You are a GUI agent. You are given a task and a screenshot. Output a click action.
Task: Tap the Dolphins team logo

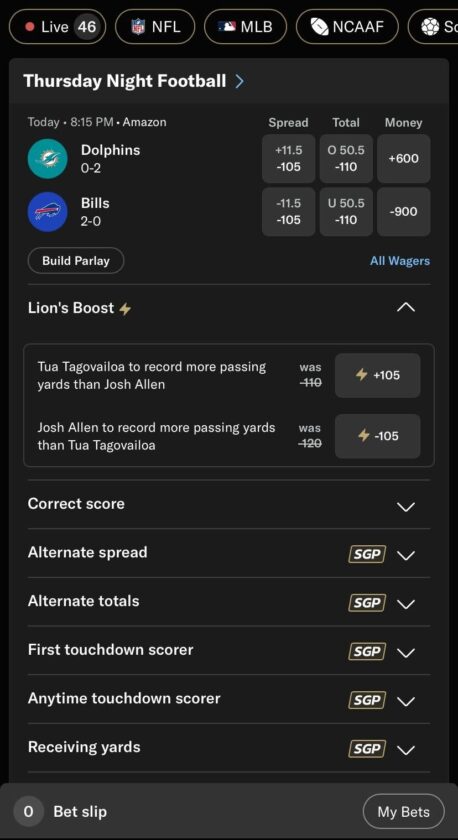[48, 159]
